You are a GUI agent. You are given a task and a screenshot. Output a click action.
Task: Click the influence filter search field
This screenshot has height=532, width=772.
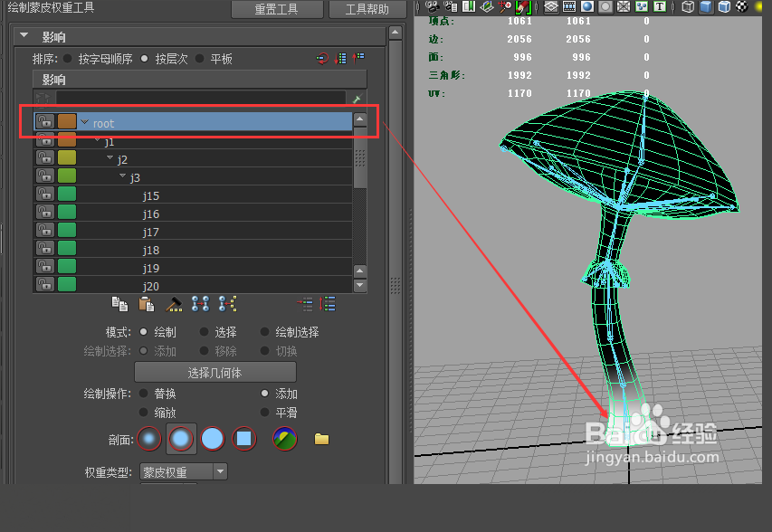200,98
